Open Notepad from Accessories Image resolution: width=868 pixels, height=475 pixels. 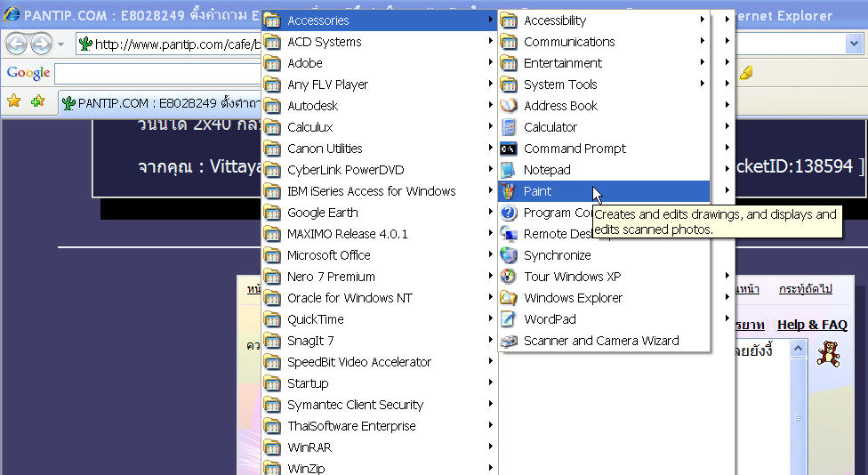click(x=604, y=170)
